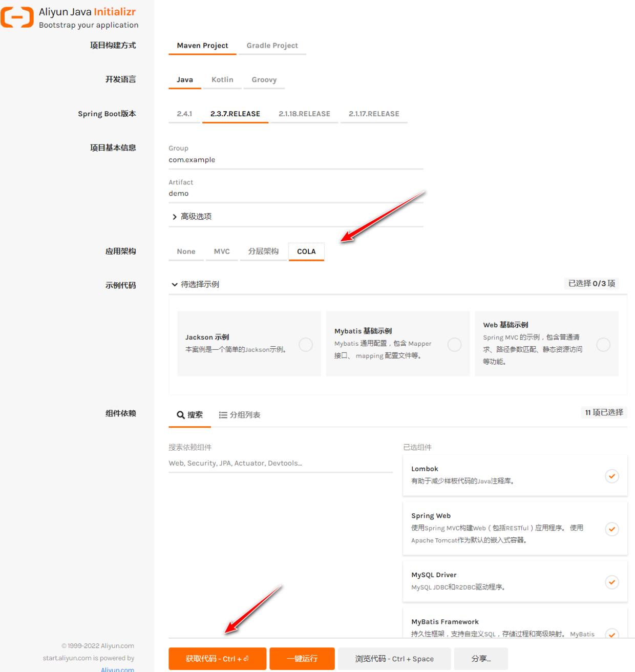
Task: Click the Lombok component name
Action: tap(425, 469)
